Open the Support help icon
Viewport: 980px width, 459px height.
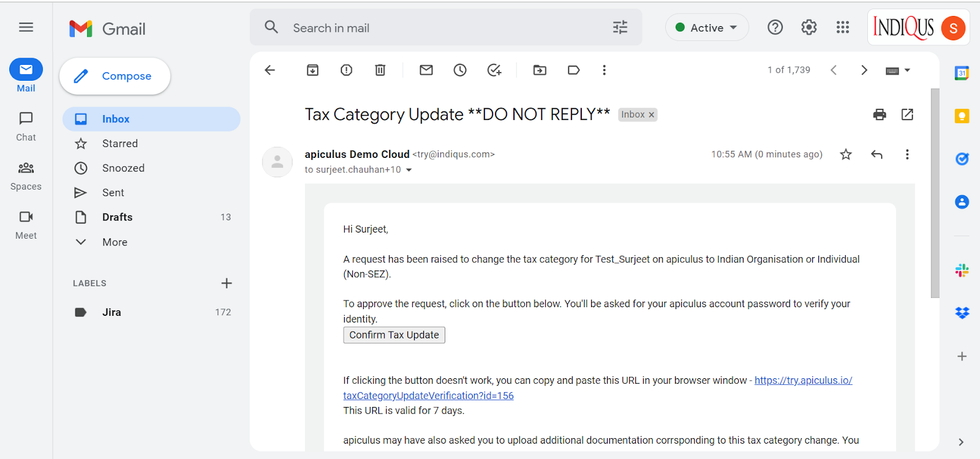click(775, 28)
